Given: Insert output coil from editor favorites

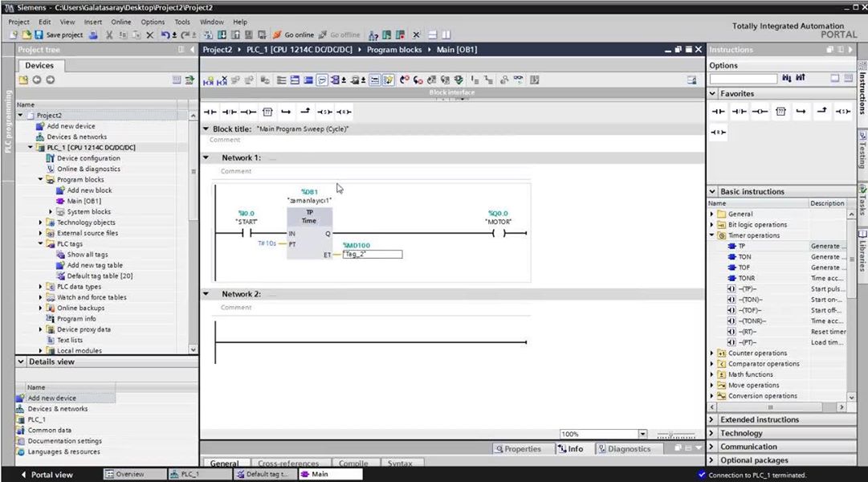Looking at the screenshot, I should coord(248,112).
